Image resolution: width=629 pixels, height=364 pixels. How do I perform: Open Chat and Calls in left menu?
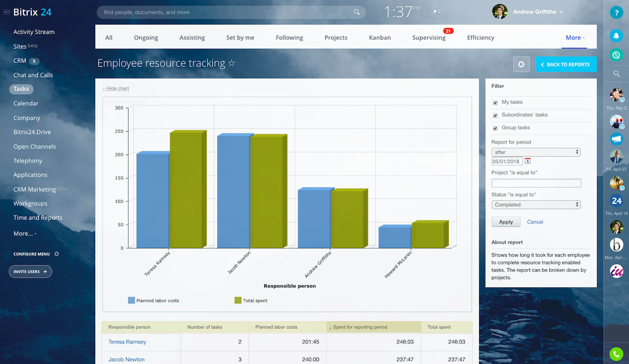pyautogui.click(x=33, y=75)
